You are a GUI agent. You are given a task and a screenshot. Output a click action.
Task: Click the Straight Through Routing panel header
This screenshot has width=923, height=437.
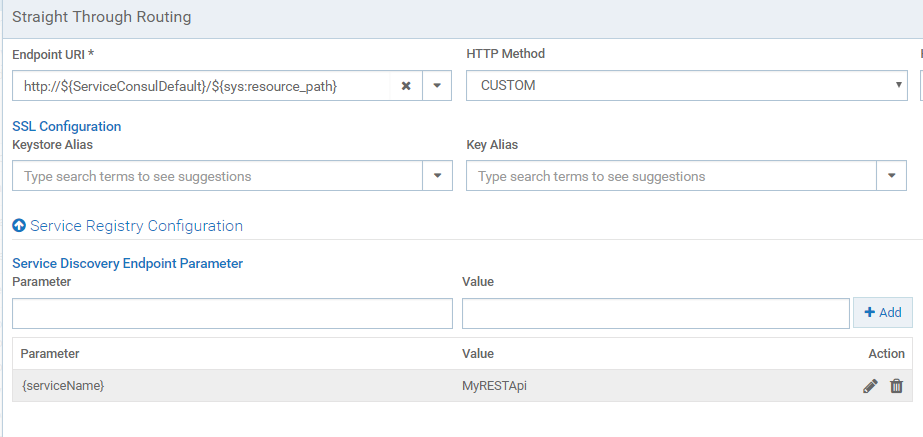102,17
